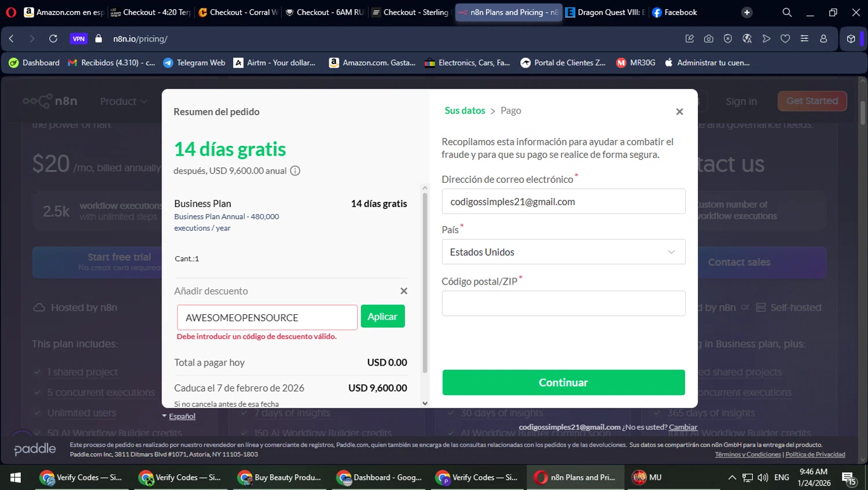Open Términos y Condiciones link
This screenshot has height=490, width=868.
click(x=748, y=454)
